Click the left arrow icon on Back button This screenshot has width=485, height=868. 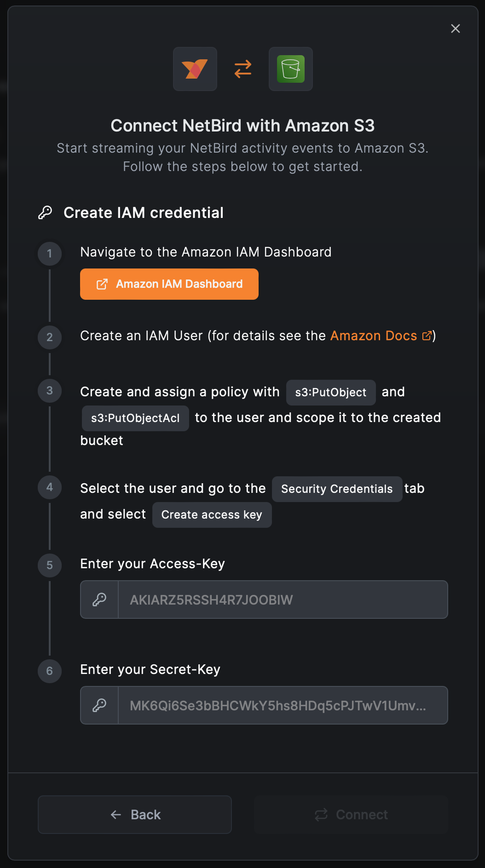pos(115,814)
